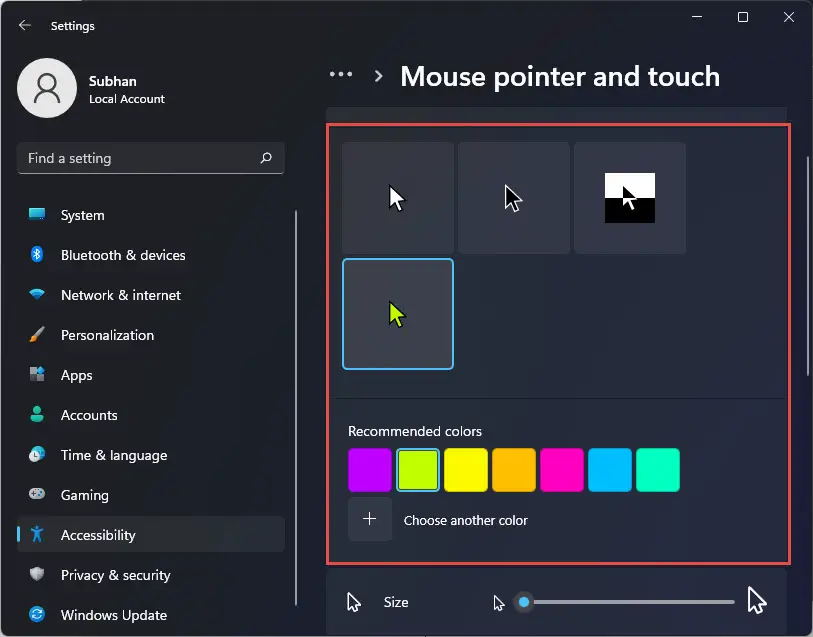
Task: Click the System monitor icon
Action: [x=37, y=214]
